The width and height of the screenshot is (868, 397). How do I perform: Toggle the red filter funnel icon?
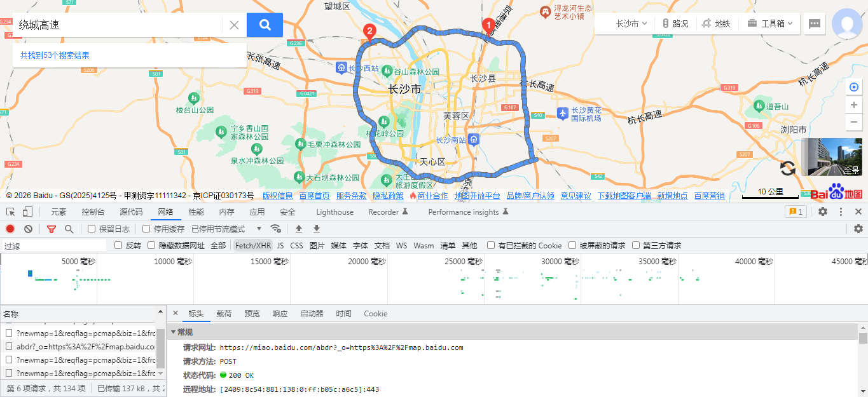52,229
